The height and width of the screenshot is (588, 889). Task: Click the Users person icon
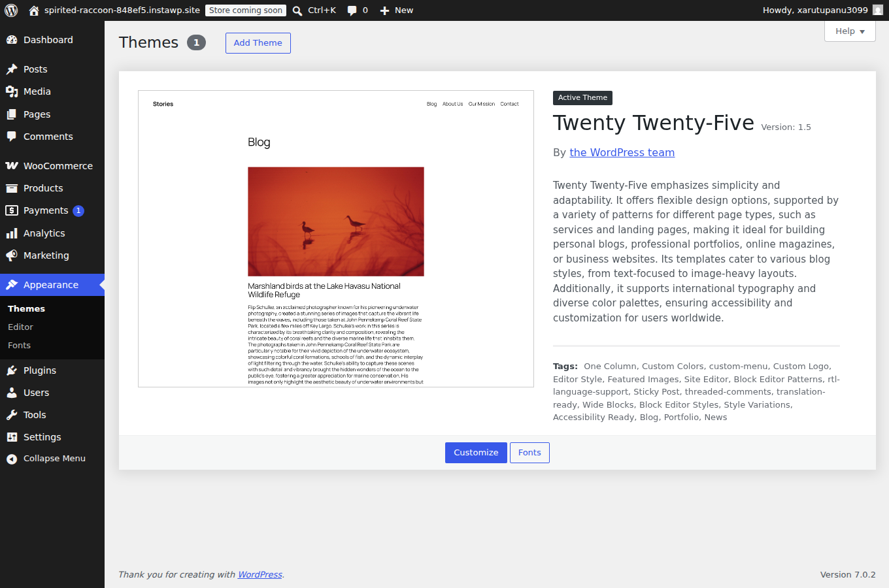pyautogui.click(x=12, y=393)
